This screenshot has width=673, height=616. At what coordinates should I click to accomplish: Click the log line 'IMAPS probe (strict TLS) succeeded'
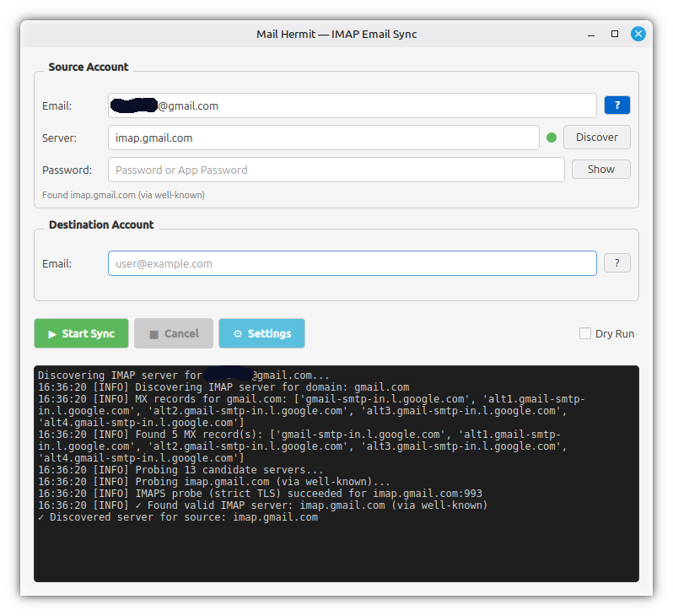click(x=260, y=494)
